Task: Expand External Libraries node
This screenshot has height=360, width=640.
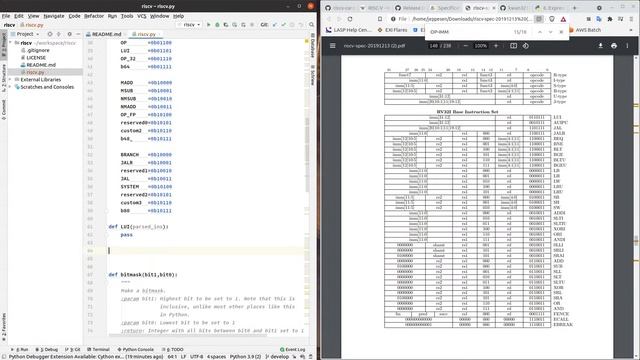Action: tap(11, 80)
